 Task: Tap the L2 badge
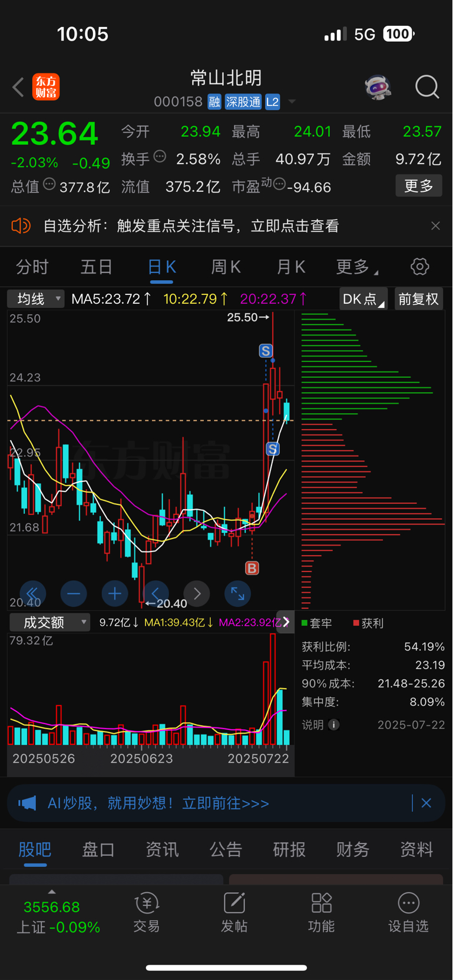[272, 102]
